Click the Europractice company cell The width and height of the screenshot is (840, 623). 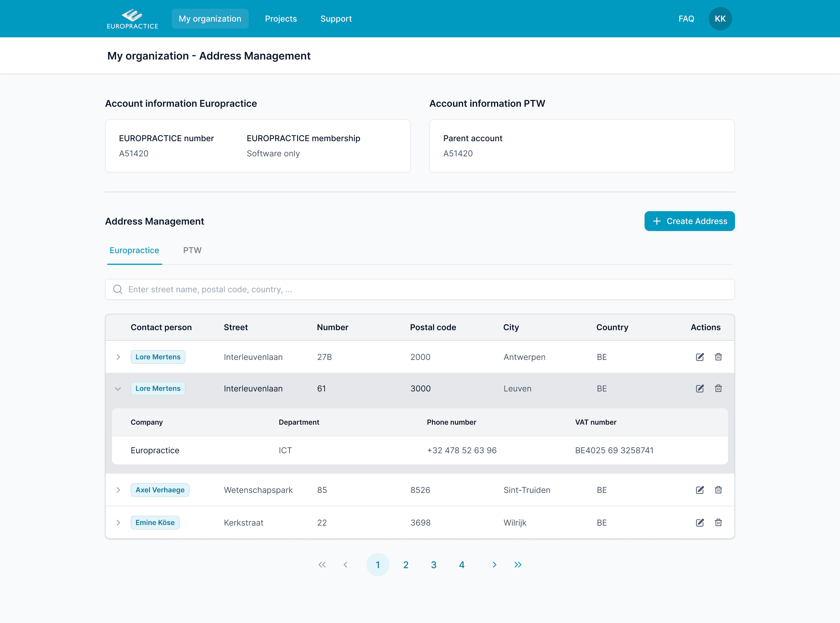[x=155, y=450]
